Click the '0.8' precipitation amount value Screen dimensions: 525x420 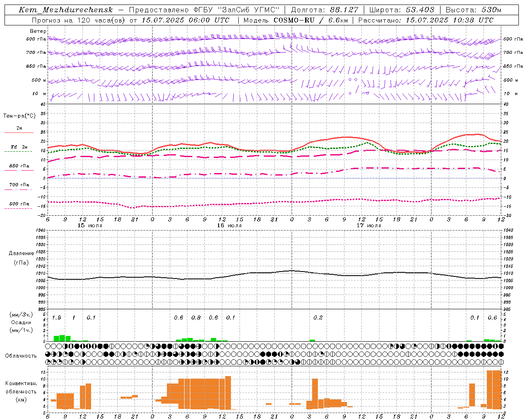pyautogui.click(x=196, y=317)
